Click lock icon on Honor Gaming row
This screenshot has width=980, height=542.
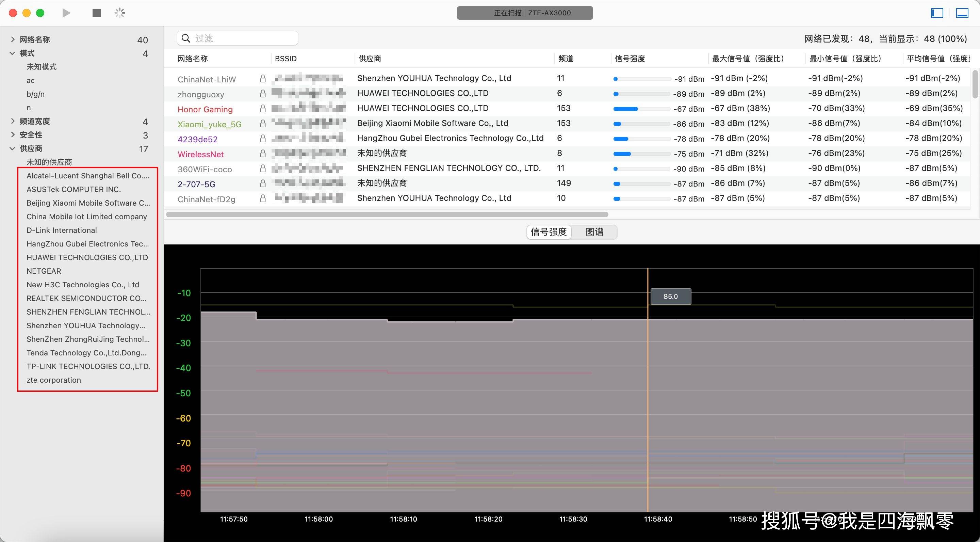[x=262, y=109]
